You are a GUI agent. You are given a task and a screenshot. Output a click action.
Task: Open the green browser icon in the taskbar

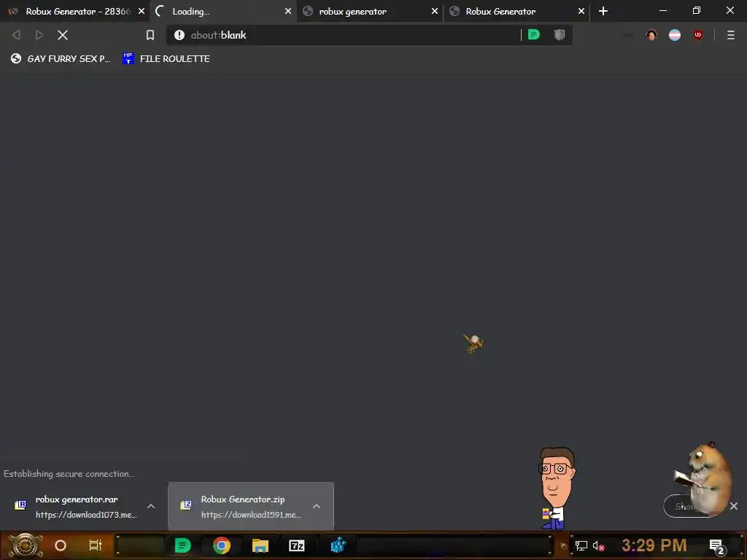point(182,545)
